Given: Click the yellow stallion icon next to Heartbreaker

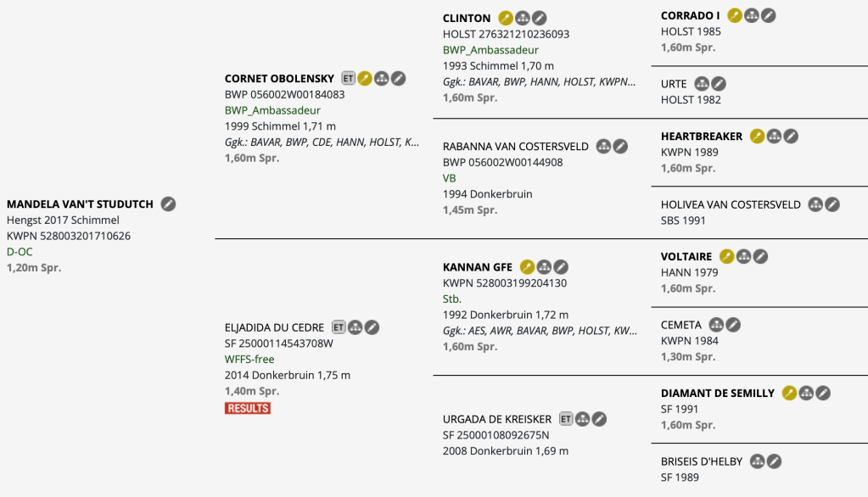Looking at the screenshot, I should pos(757,136).
